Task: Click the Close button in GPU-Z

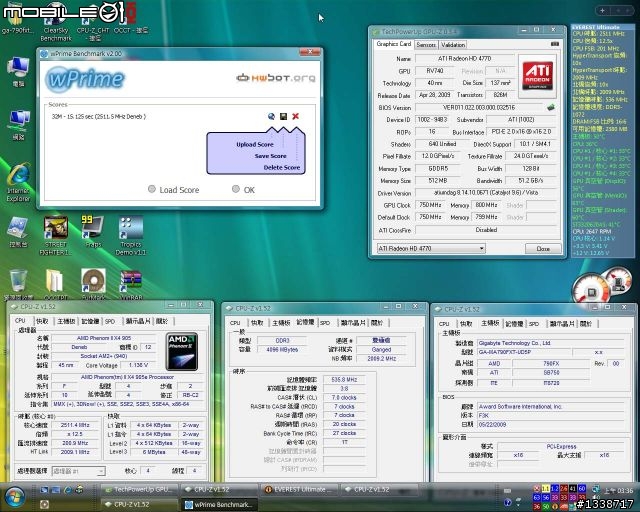Action: pos(543,248)
